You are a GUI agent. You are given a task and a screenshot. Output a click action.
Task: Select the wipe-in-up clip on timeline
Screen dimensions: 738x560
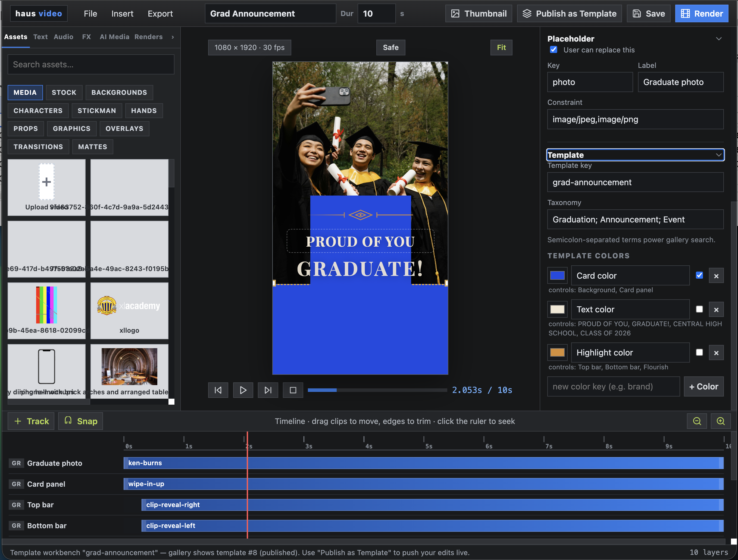(423, 484)
